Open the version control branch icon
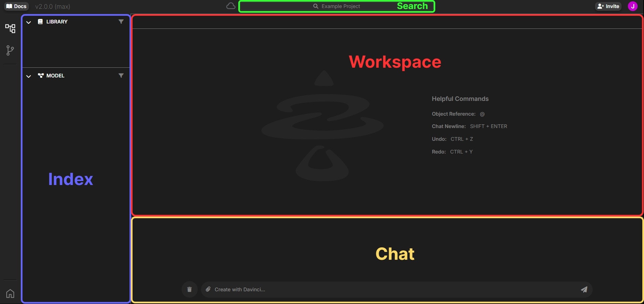 tap(10, 51)
